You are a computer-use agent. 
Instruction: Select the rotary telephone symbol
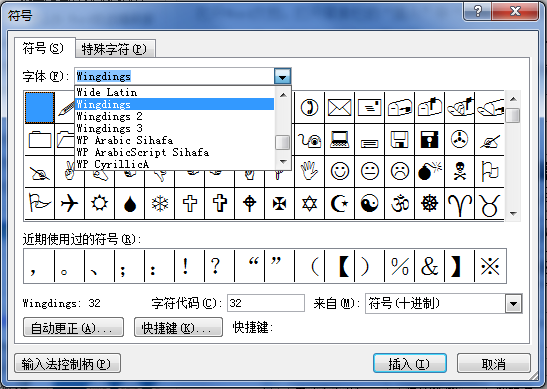(x=309, y=140)
